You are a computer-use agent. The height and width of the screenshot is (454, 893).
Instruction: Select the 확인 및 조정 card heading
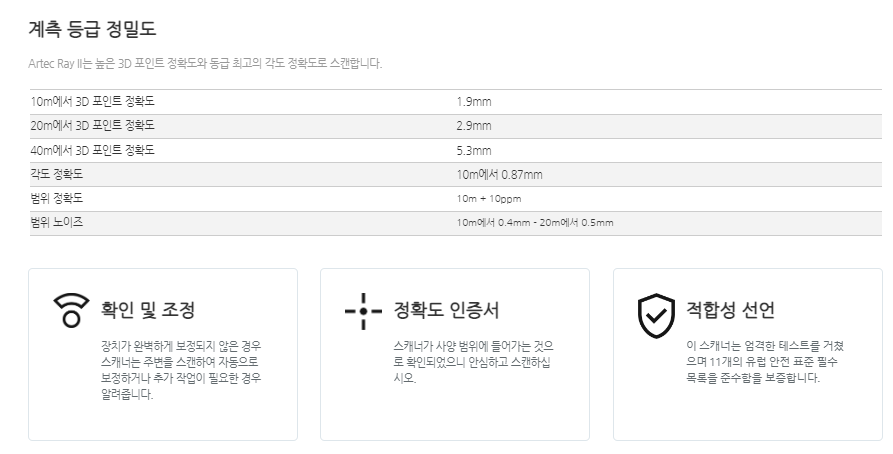(x=148, y=310)
